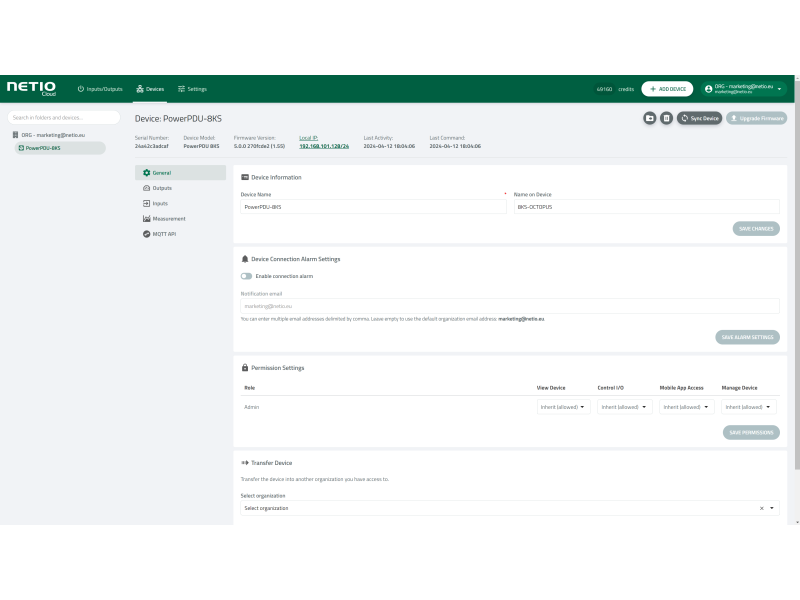Click the Notification email field
The width and height of the screenshot is (800, 600).
pyautogui.click(x=510, y=306)
